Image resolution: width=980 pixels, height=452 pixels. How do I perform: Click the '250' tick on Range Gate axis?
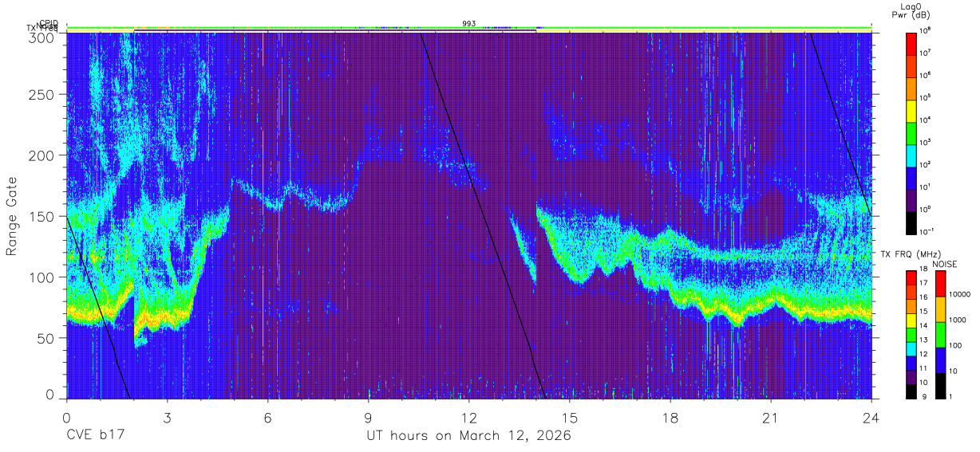point(42,95)
